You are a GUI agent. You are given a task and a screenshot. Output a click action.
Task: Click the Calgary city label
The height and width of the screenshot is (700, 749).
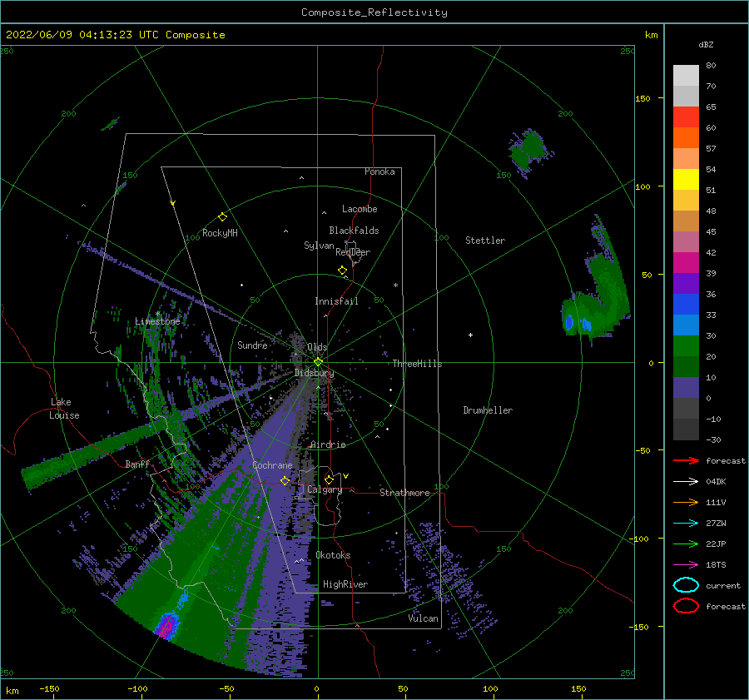[x=325, y=489]
